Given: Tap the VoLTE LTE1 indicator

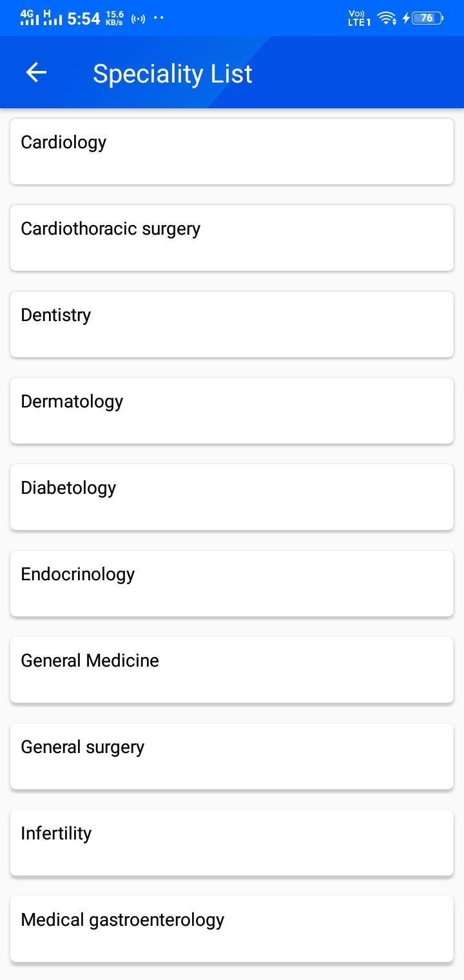Looking at the screenshot, I should [x=360, y=18].
